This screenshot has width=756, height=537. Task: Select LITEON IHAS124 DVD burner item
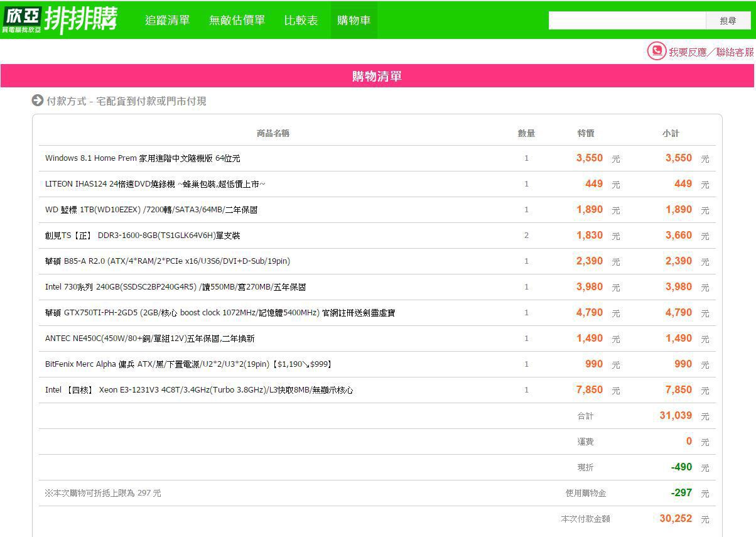click(x=155, y=184)
